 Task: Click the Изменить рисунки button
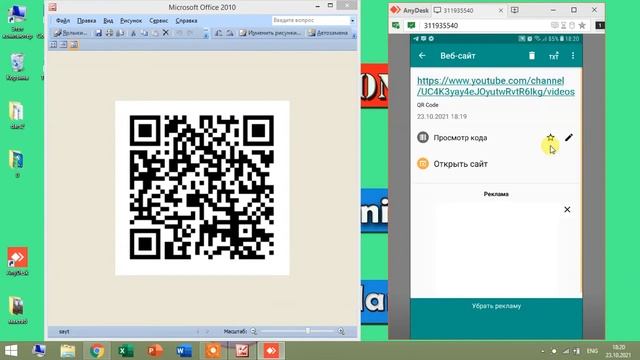point(270,33)
